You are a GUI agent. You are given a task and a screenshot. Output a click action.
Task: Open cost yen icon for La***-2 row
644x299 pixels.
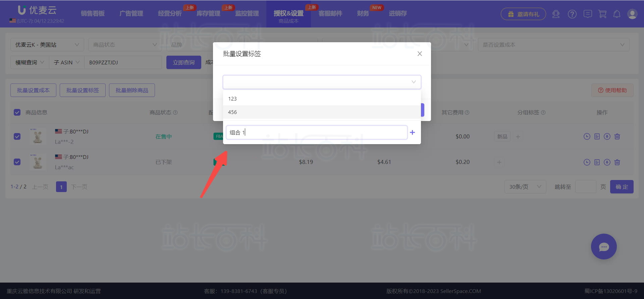607,136
